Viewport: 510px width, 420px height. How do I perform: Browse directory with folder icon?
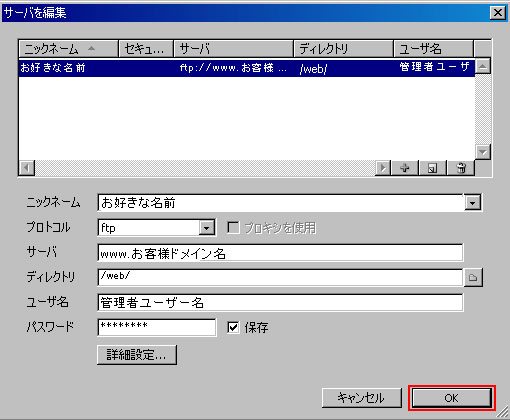[x=473, y=277]
